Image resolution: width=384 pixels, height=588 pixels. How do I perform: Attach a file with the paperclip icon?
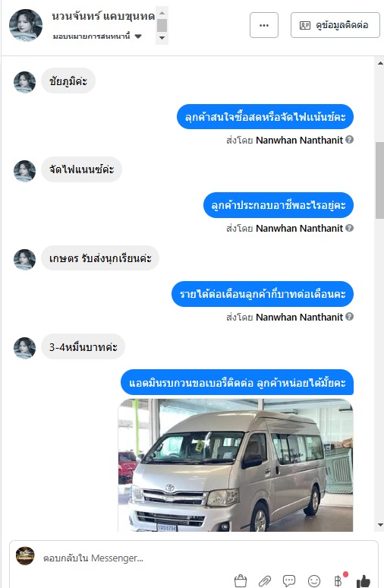tap(265, 581)
